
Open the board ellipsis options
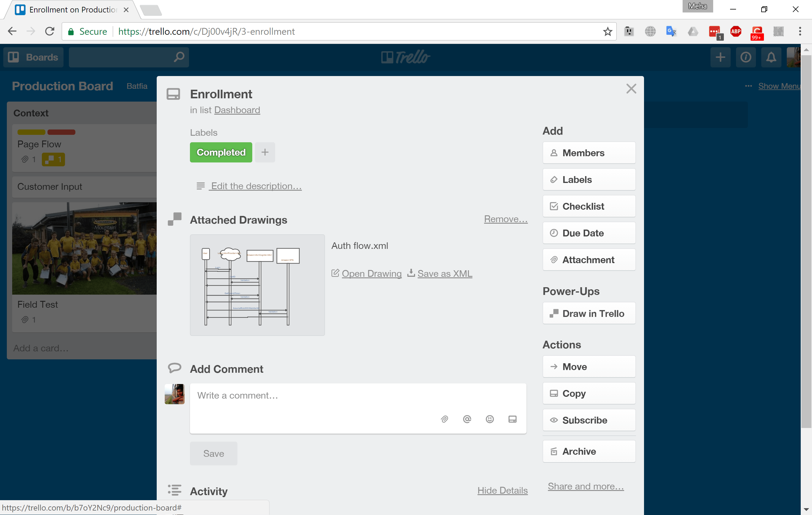click(748, 86)
